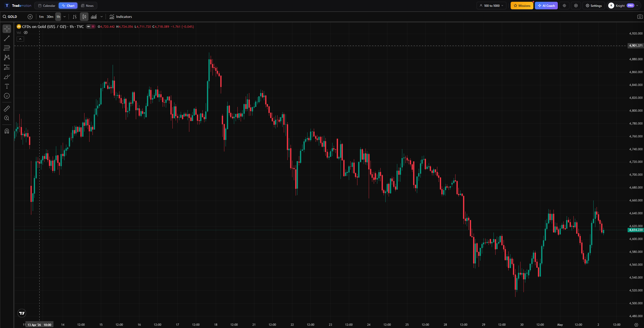Take a chart snapshot with camera icon
The width and height of the screenshot is (644, 328).
pyautogui.click(x=640, y=17)
